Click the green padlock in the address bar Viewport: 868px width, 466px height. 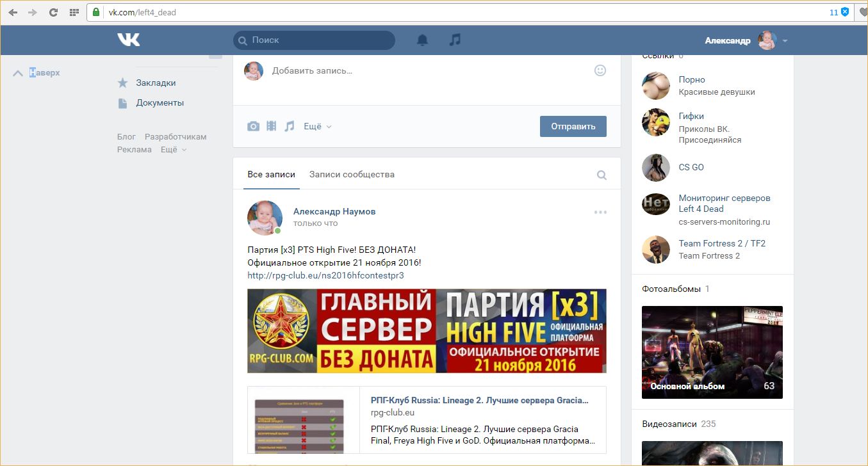[96, 12]
